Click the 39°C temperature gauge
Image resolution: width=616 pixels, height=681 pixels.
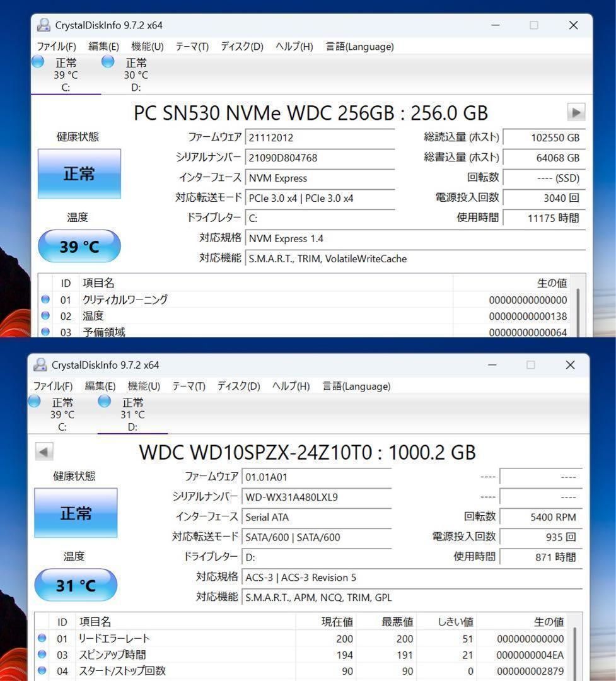tap(79, 246)
